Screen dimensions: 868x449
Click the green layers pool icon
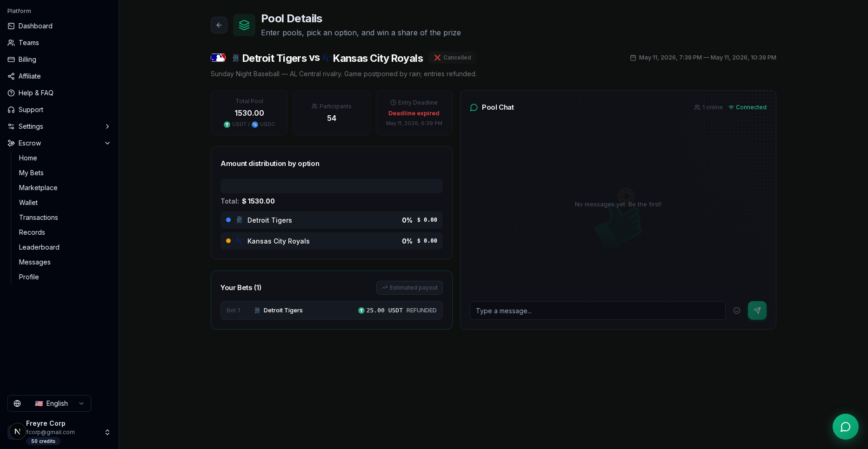[x=244, y=25]
